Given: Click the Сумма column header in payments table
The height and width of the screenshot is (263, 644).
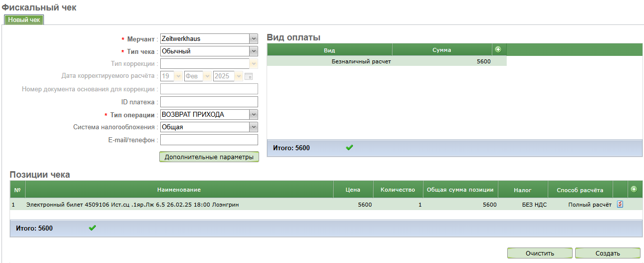Looking at the screenshot, I should [441, 50].
